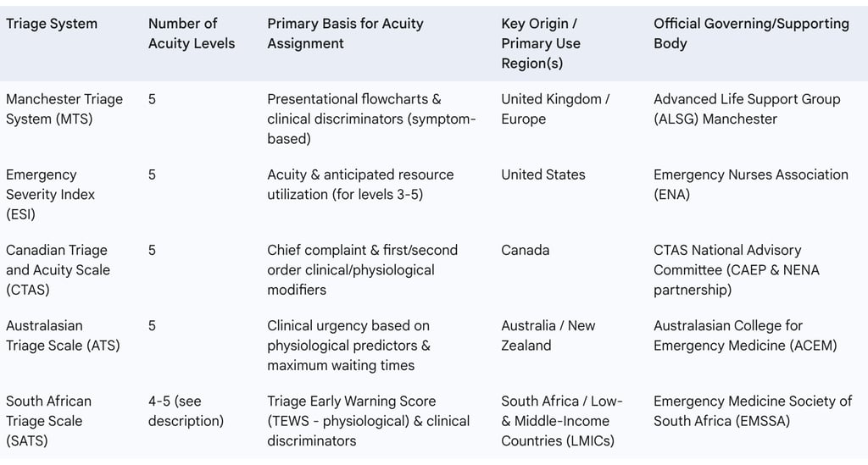Click the '4-5 (see description)' cell
Image resolution: width=868 pixels, height=465 pixels.
pyautogui.click(x=186, y=411)
